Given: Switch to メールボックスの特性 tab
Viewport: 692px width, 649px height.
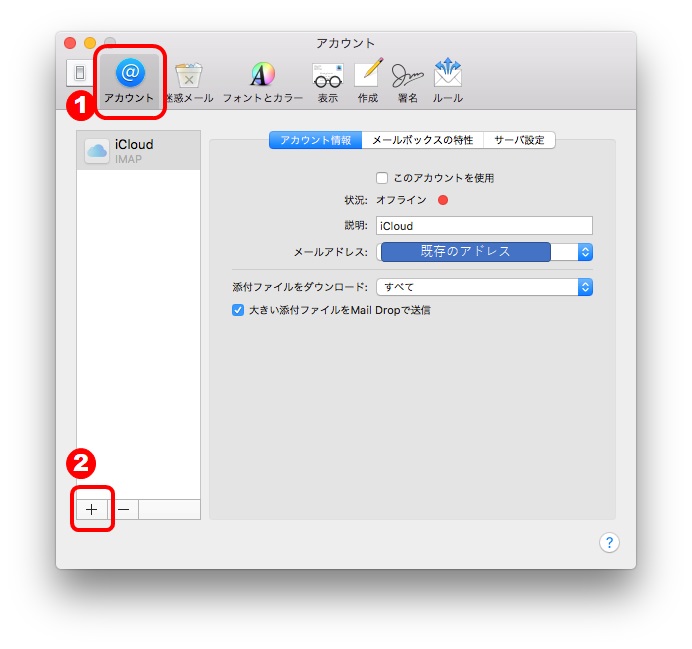Looking at the screenshot, I should pyautogui.click(x=422, y=140).
